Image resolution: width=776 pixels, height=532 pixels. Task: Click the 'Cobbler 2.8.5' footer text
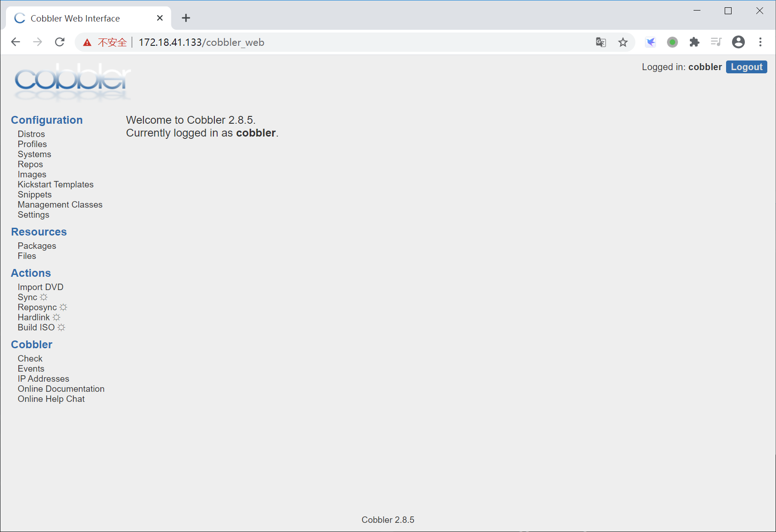(x=388, y=520)
